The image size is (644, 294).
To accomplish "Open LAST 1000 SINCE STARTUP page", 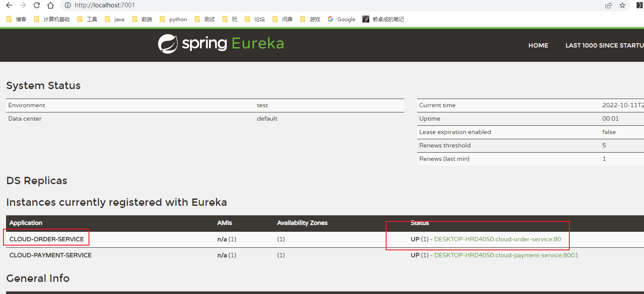I will click(605, 45).
